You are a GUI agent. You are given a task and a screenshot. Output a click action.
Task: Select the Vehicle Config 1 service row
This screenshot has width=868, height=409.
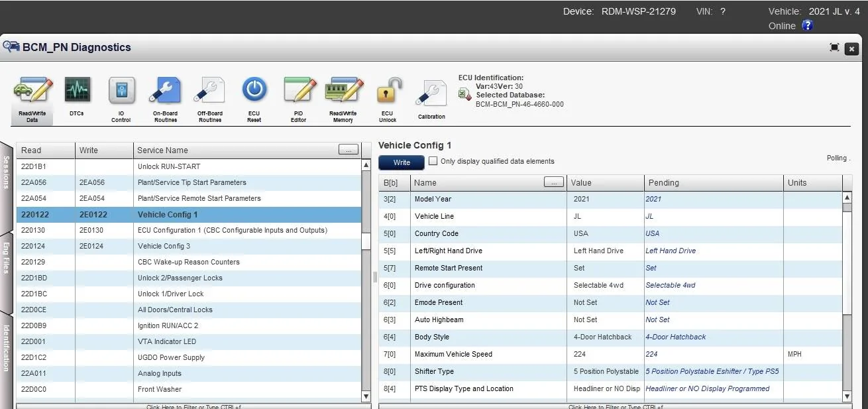(189, 215)
